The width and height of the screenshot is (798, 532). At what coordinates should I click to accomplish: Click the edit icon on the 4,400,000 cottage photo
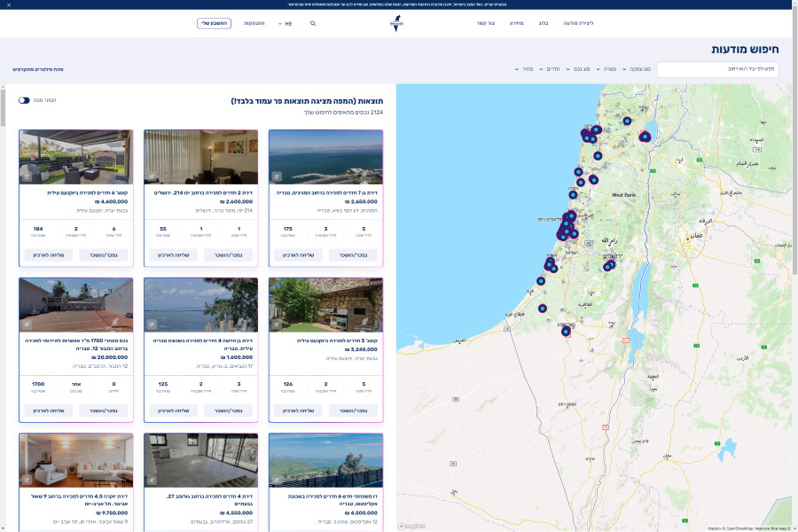point(27,176)
